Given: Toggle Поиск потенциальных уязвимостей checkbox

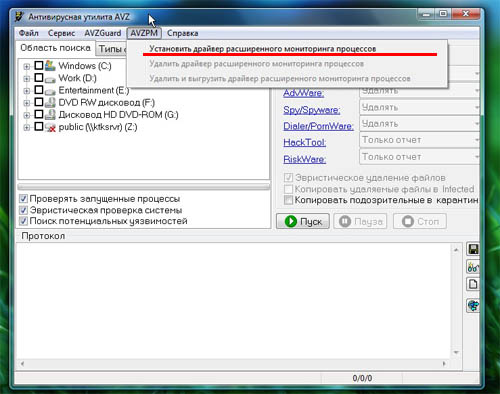Looking at the screenshot, I should coord(23,221).
